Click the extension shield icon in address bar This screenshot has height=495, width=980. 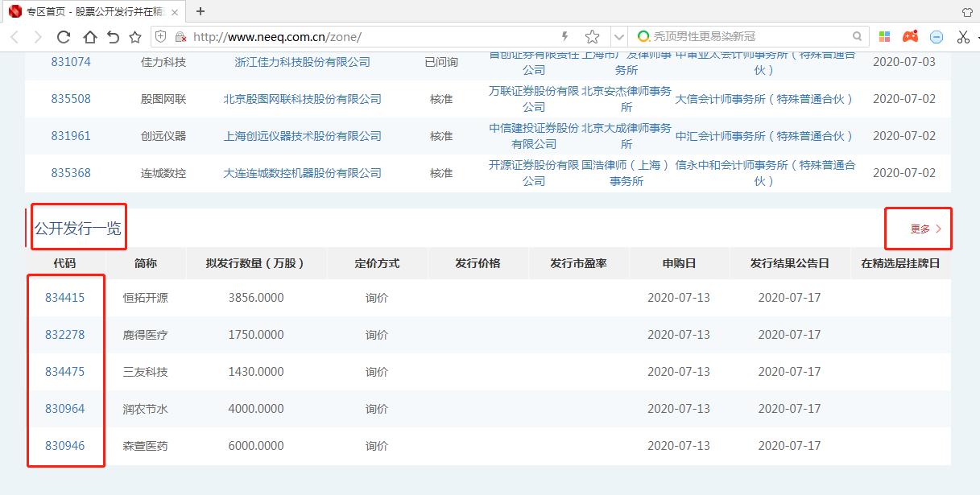[x=160, y=36]
